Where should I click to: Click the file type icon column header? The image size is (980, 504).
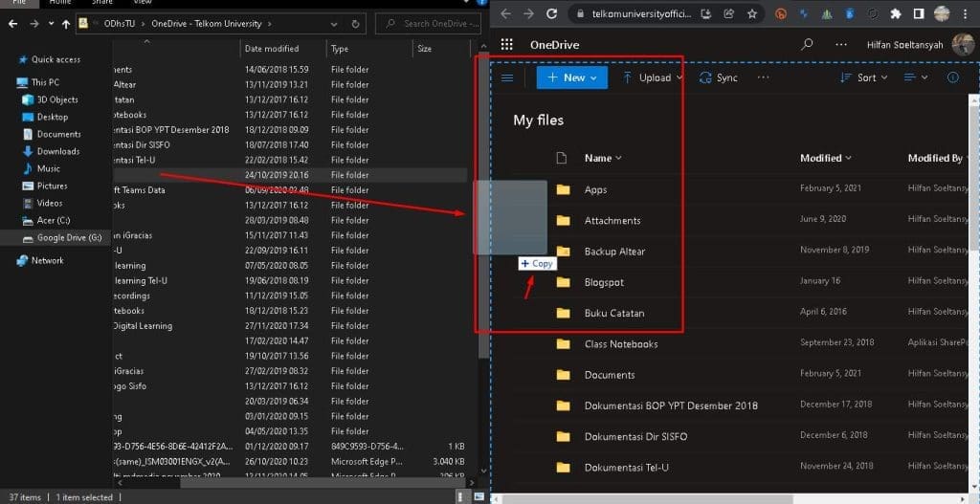point(561,158)
